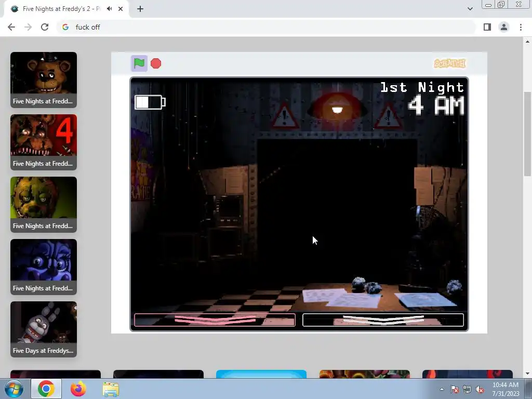Mute the tab via speaker icon
532x399 pixels.
click(109, 9)
